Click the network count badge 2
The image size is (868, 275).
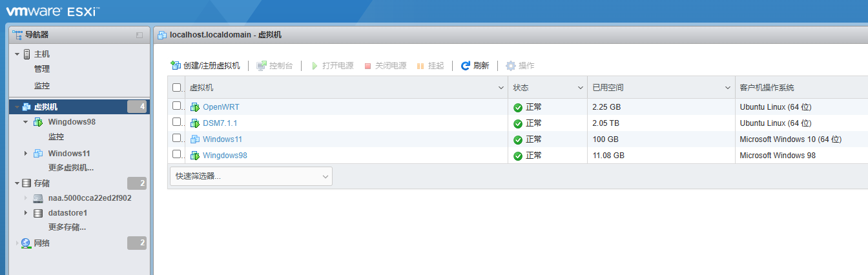137,243
